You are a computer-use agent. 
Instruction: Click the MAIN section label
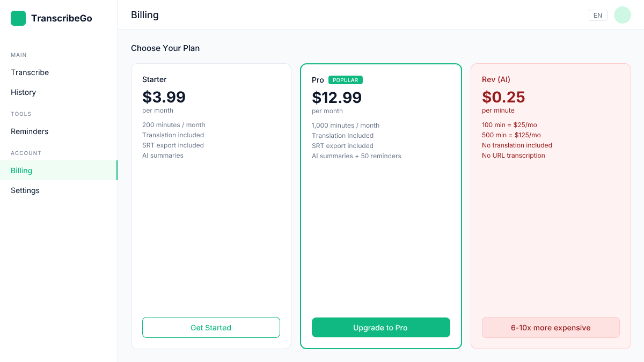[18, 55]
